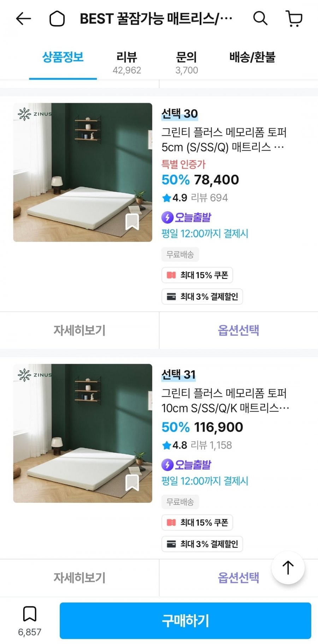Go to the home icon
Screen dimensions: 318x644
pyautogui.click(x=57, y=19)
